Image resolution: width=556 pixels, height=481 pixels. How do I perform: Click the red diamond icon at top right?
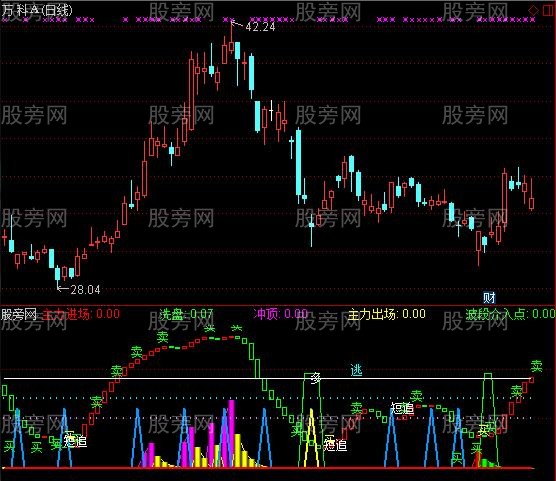[533, 10]
